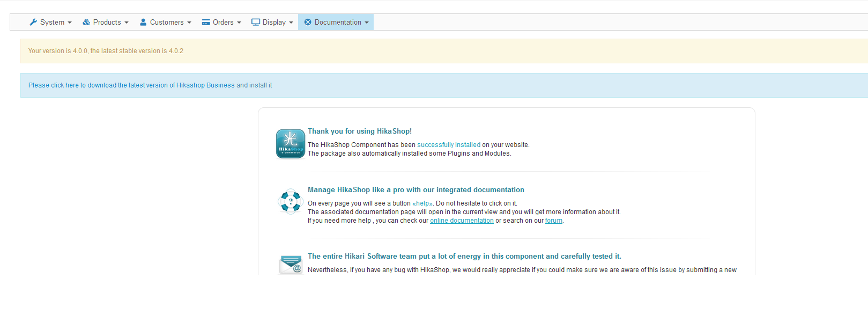868x322 pixels.
Task: Click 'The package also automatically installed' line
Action: click(410, 153)
